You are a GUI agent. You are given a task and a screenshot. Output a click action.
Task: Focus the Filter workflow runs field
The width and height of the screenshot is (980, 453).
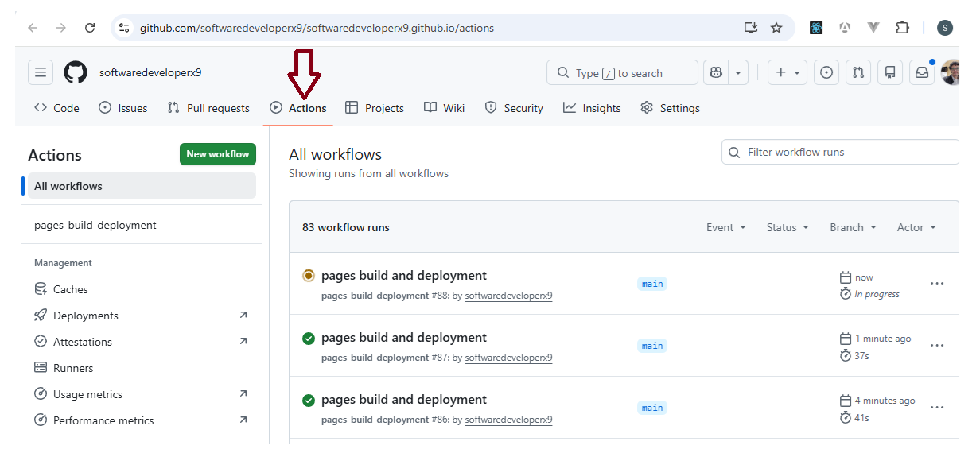click(x=842, y=152)
